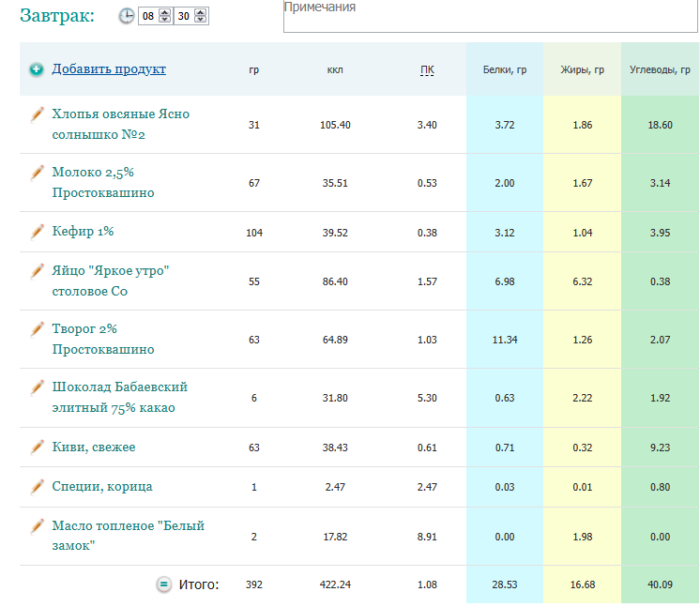Click the total protein 28.53
The image size is (700, 607).
click(x=505, y=584)
